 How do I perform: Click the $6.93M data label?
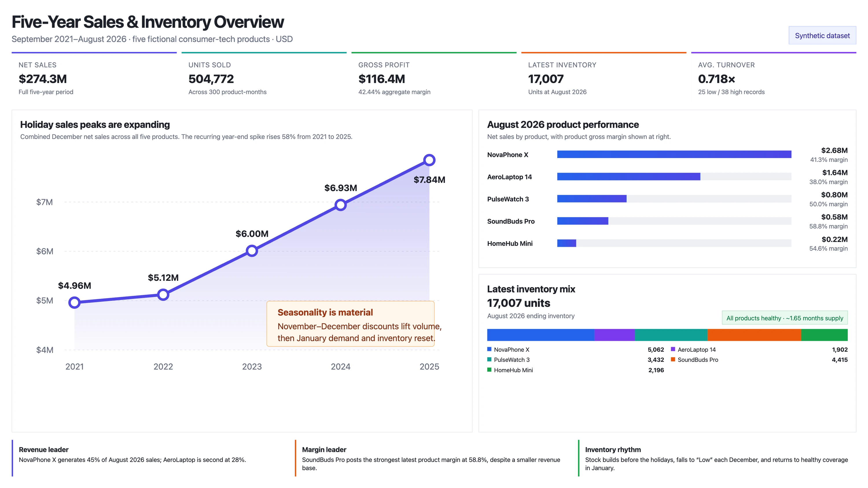(x=341, y=188)
